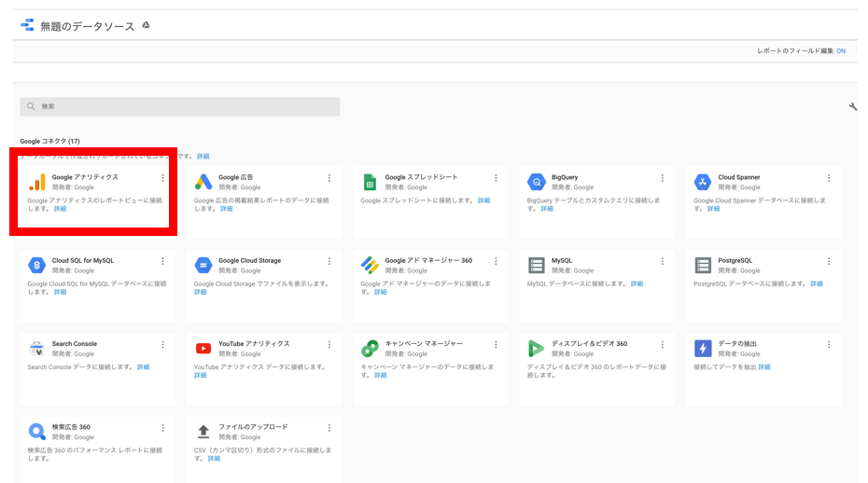Open the Search Console connector icon
The image size is (868, 483).
coord(37,349)
